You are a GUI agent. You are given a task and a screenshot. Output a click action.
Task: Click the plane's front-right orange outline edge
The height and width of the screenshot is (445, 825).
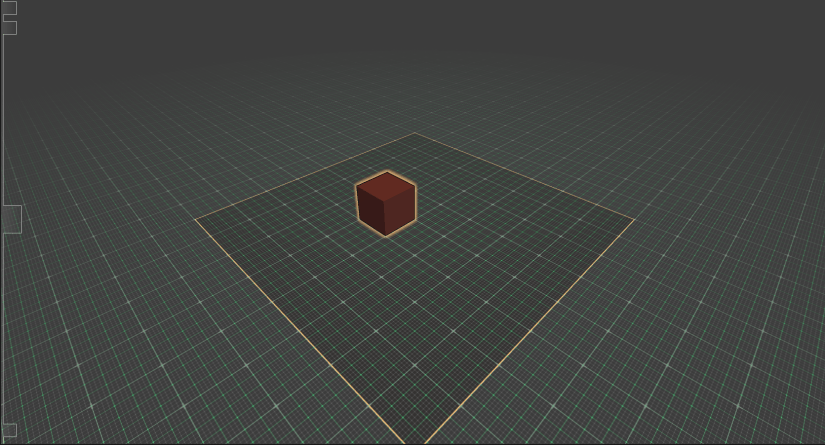pos(530,331)
